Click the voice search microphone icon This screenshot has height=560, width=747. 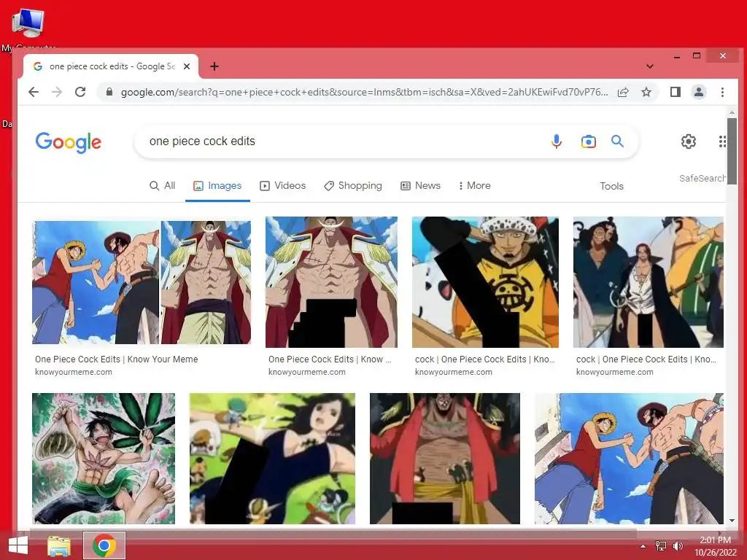tap(556, 141)
